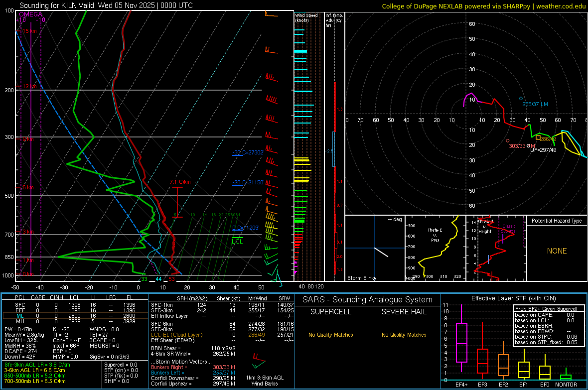The image size is (588, 390).
Task: Click the SARS - Sounding Analogue System title
Action: pyautogui.click(x=368, y=300)
